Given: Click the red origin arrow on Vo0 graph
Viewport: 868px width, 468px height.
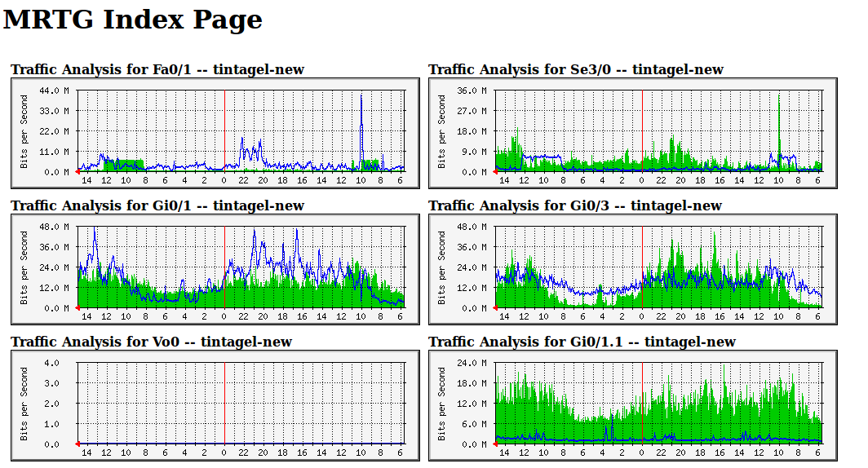Looking at the screenshot, I should coord(77,444).
